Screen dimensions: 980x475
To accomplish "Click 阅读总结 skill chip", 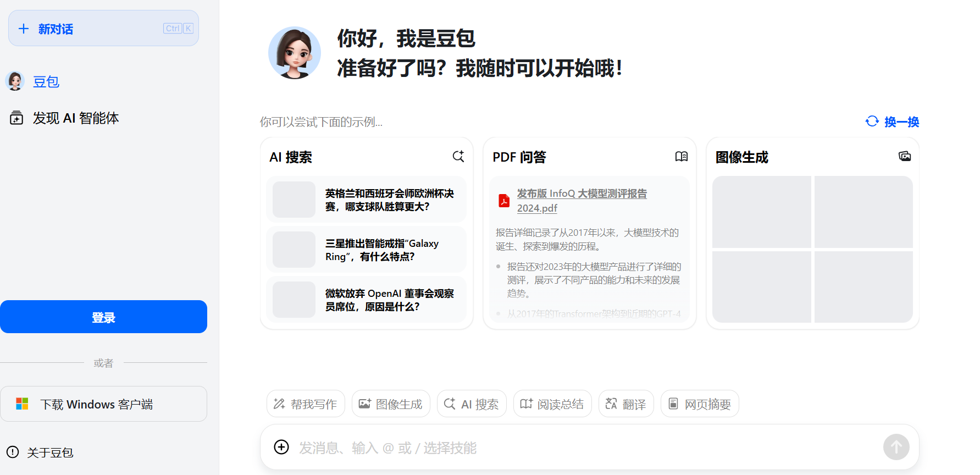I will point(552,404).
